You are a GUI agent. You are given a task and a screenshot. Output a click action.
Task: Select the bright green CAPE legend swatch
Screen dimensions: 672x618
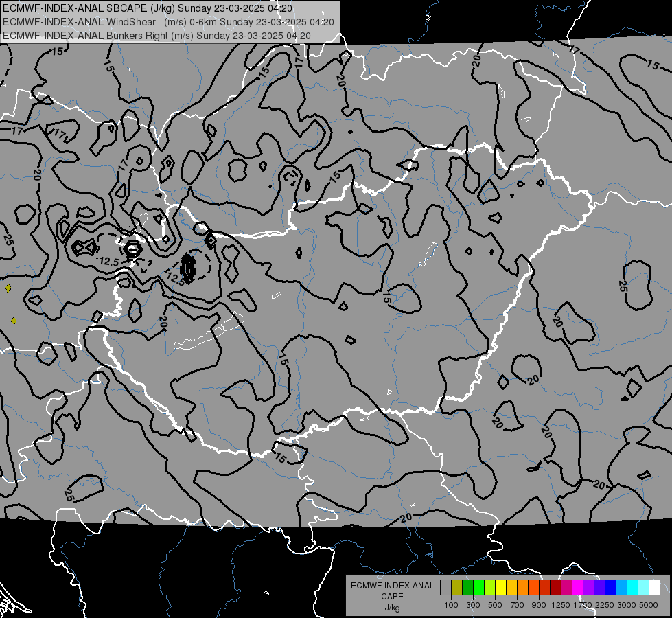(x=478, y=587)
